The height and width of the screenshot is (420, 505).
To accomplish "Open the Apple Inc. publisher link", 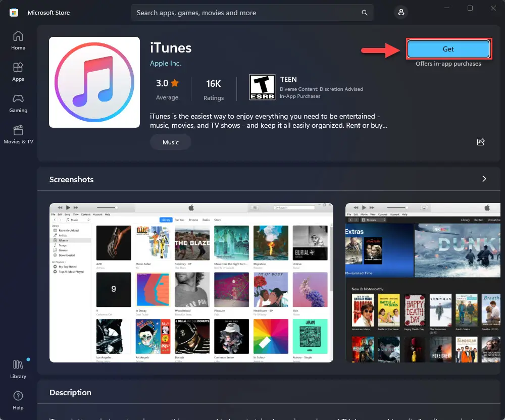I will tap(165, 63).
